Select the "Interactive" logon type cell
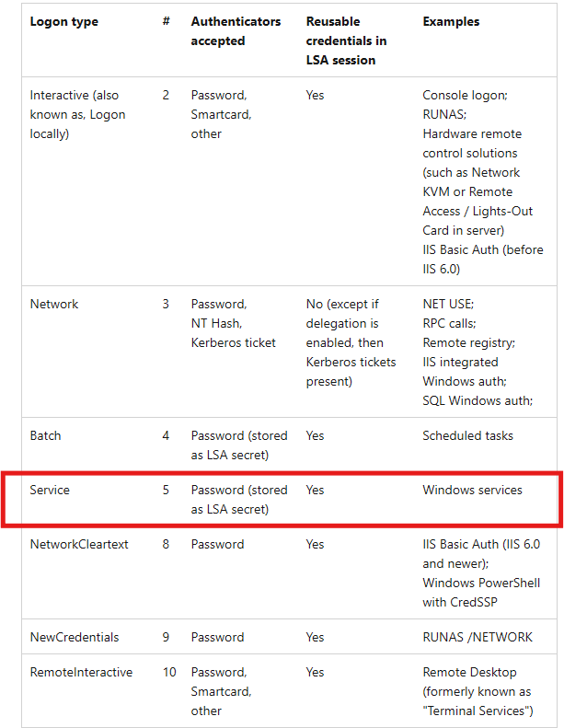 78,114
